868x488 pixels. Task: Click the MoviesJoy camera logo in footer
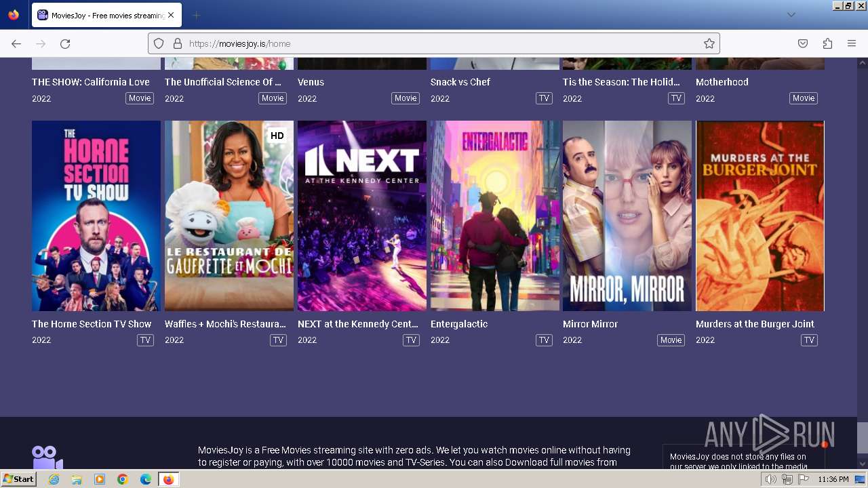coord(47,457)
